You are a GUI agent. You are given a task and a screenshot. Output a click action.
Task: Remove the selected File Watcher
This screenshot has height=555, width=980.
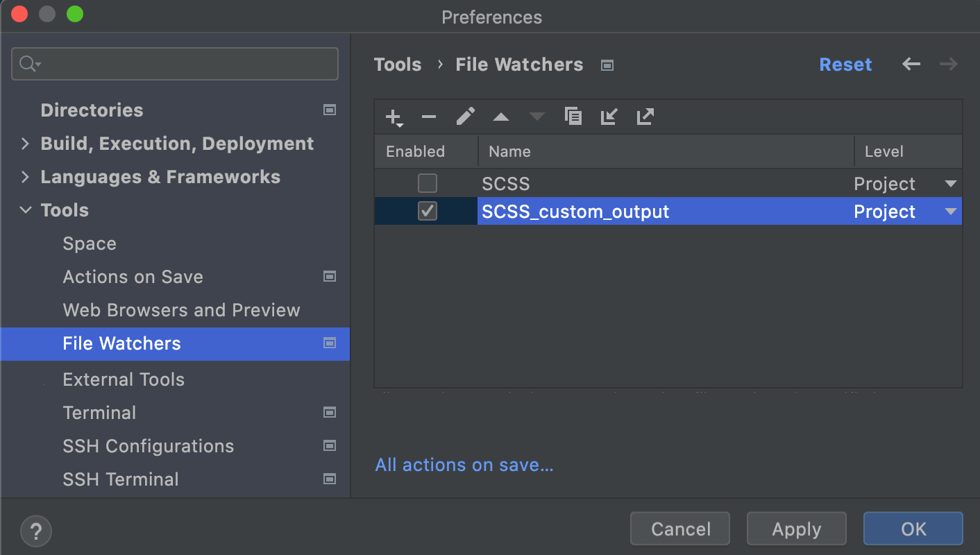pos(428,117)
